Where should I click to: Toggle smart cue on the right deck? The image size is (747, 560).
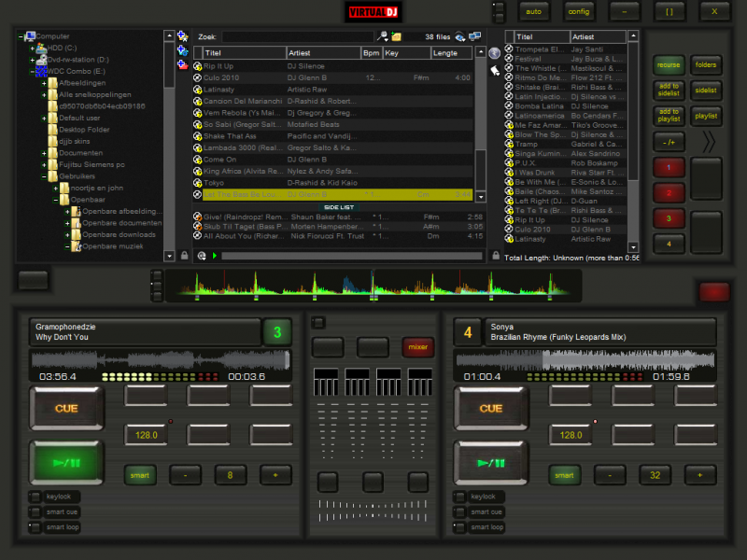point(460,511)
